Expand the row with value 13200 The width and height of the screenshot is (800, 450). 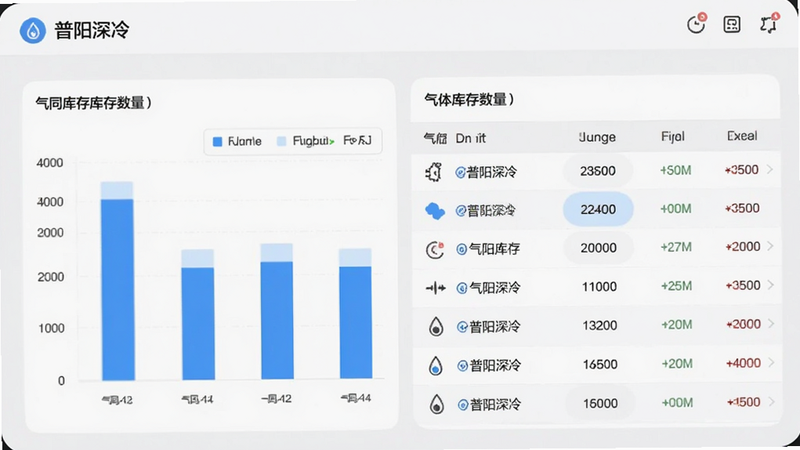pos(771,324)
